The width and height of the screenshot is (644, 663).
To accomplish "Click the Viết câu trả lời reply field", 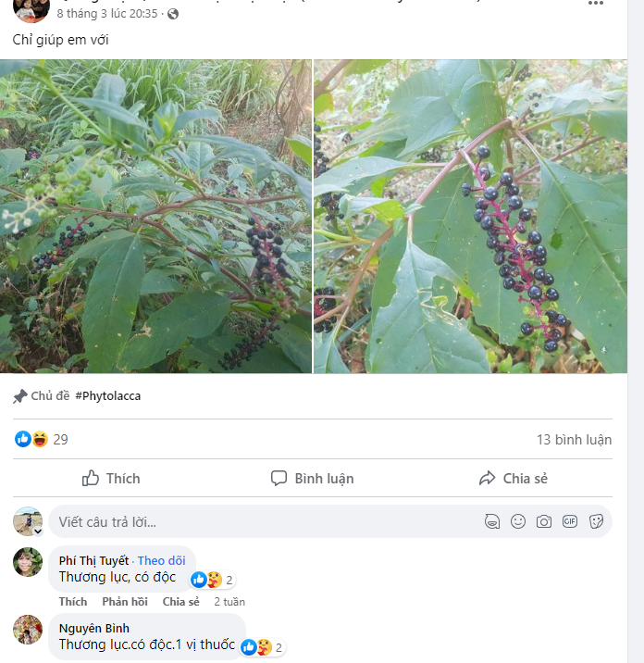I will (x=259, y=521).
